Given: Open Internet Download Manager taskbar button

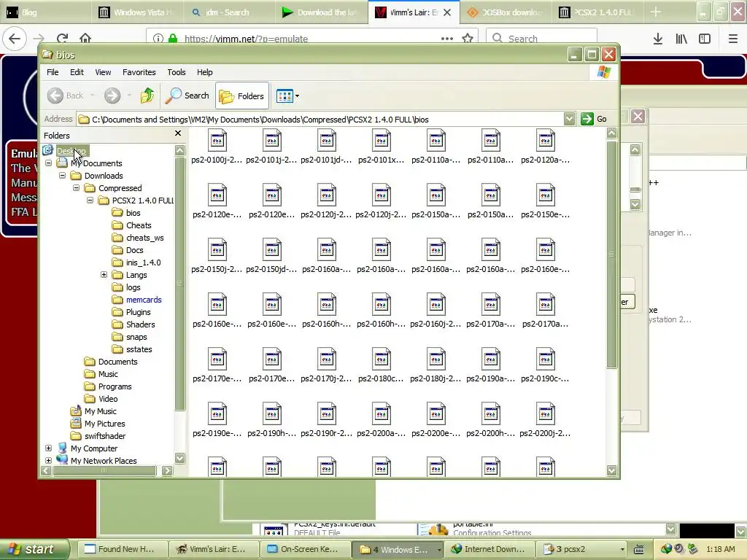Looking at the screenshot, I should pyautogui.click(x=489, y=549).
